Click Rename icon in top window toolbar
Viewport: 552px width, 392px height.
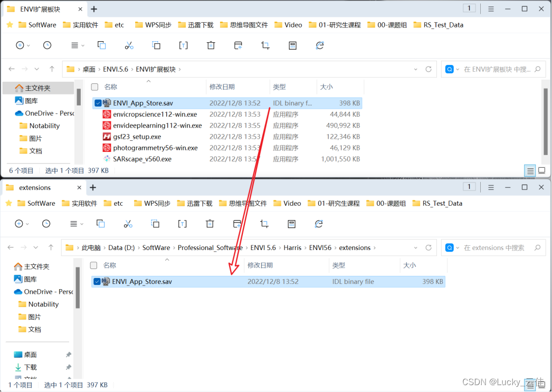(x=184, y=45)
